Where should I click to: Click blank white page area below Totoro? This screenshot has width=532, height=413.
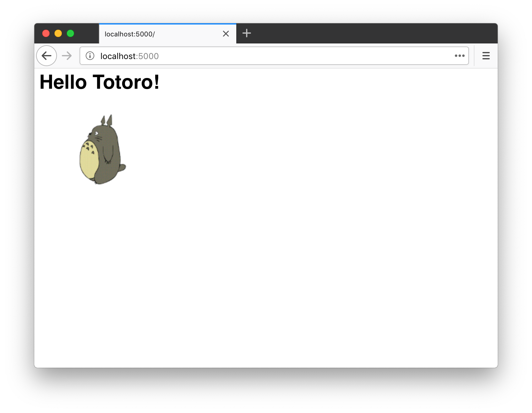245,275
